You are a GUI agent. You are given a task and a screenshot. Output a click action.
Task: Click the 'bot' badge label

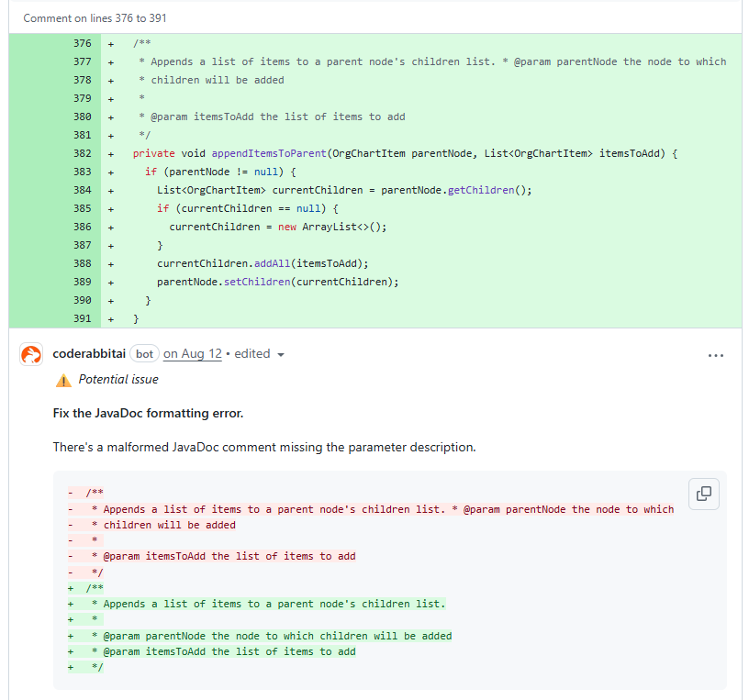click(x=145, y=354)
